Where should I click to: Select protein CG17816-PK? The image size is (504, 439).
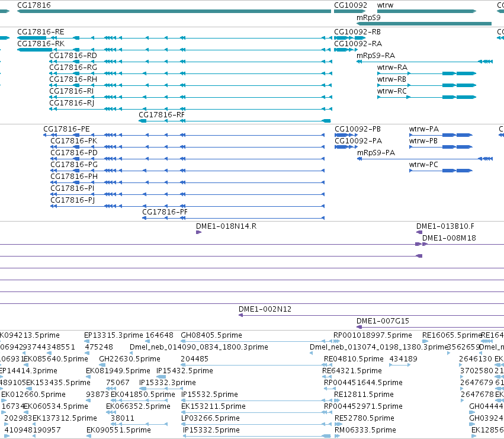[x=73, y=141]
